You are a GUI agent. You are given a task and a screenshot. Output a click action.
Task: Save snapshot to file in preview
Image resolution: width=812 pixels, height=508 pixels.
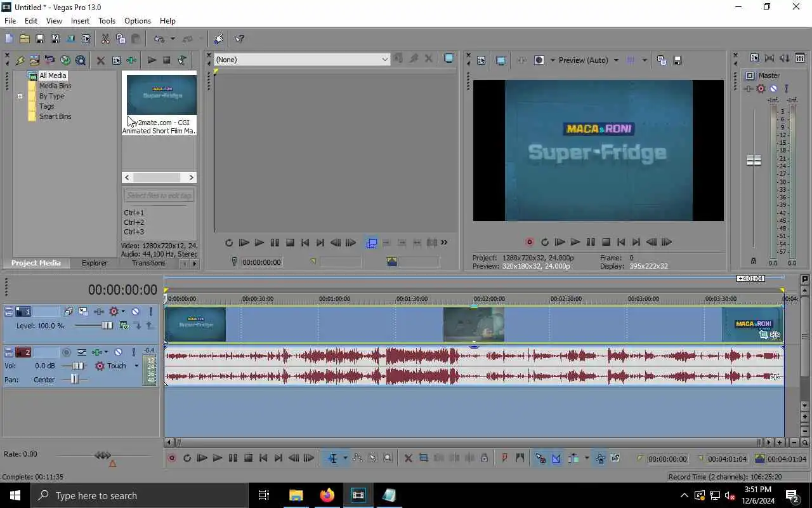677,60
